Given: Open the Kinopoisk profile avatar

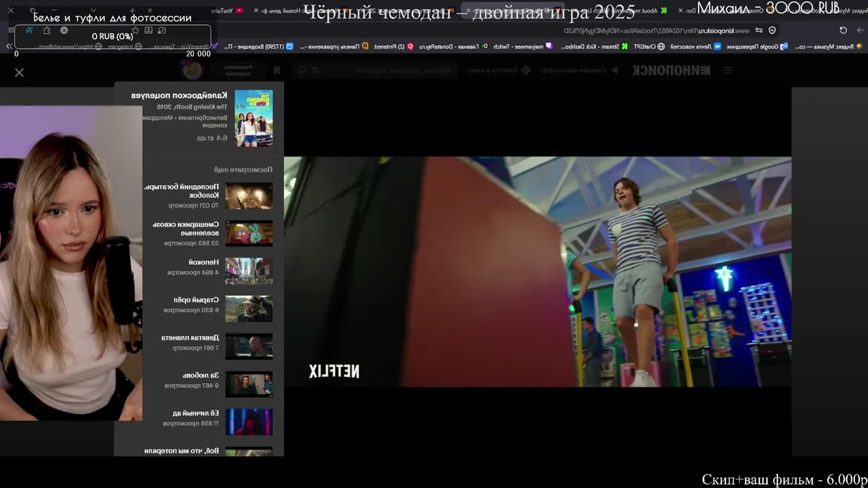Looking at the screenshot, I should tap(193, 70).
